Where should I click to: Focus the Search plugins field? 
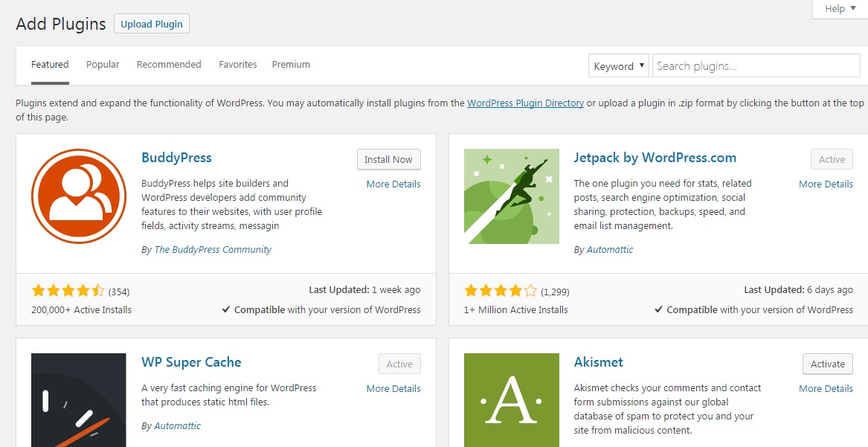tap(756, 66)
